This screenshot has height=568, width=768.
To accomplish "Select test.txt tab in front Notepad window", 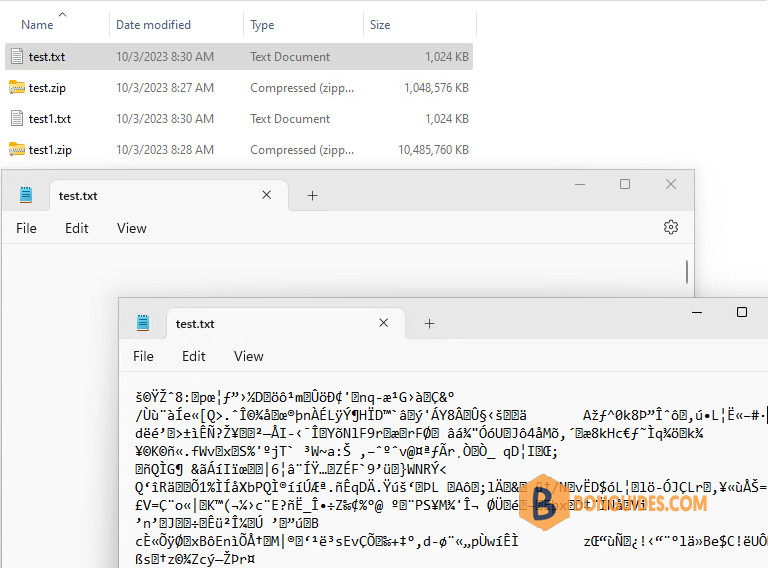I will 286,324.
